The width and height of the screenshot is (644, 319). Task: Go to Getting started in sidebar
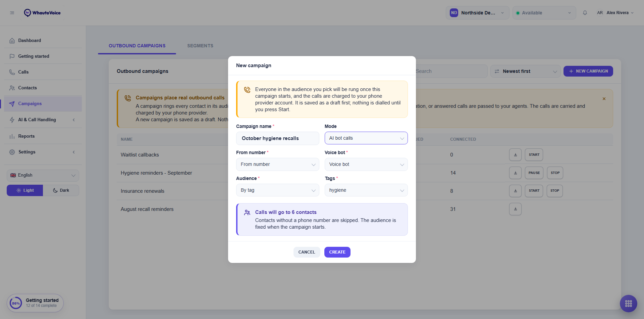click(43, 56)
